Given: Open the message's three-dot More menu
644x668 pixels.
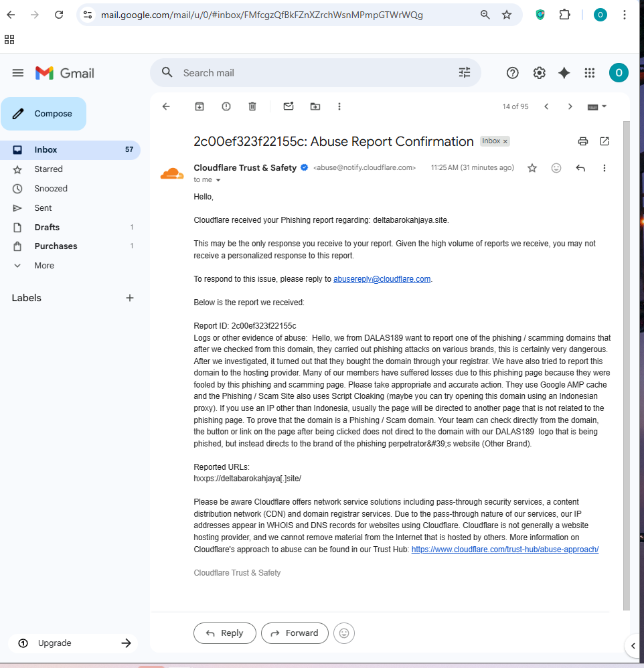Looking at the screenshot, I should 604,168.
